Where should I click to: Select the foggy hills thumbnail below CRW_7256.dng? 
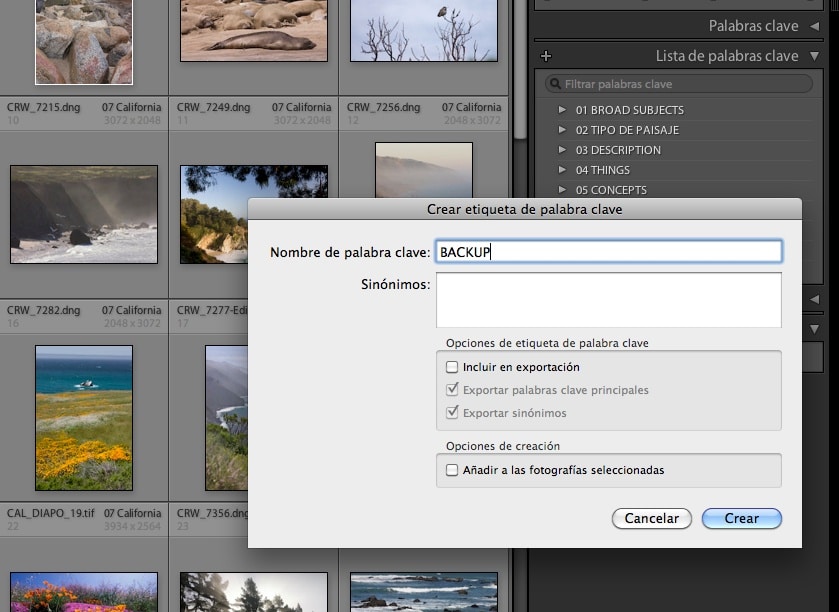(x=424, y=170)
